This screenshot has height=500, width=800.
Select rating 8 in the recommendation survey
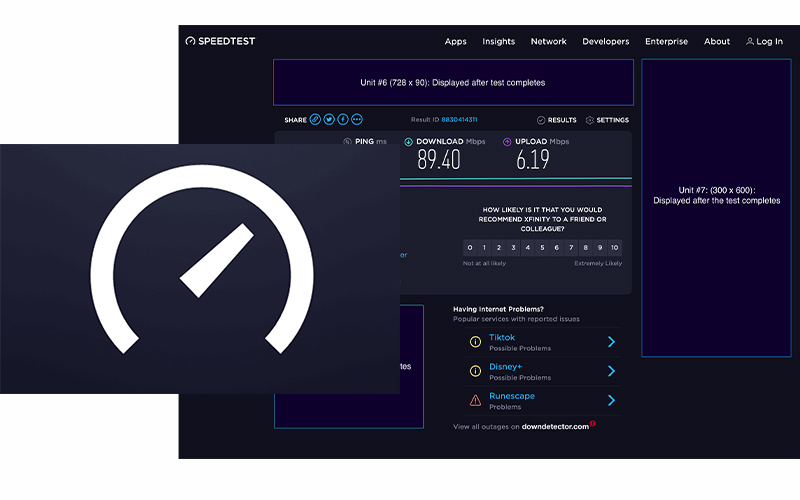[x=586, y=247]
